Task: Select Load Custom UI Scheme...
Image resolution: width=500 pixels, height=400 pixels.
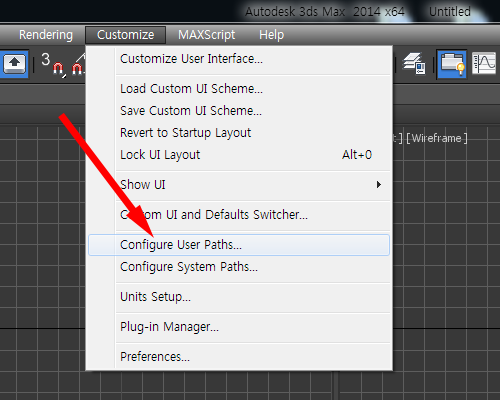Action: pos(239,89)
